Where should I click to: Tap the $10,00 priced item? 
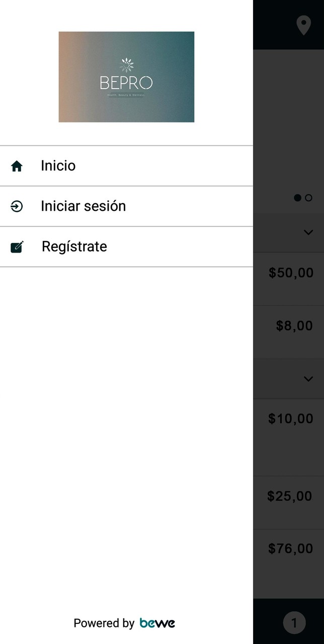click(x=291, y=419)
